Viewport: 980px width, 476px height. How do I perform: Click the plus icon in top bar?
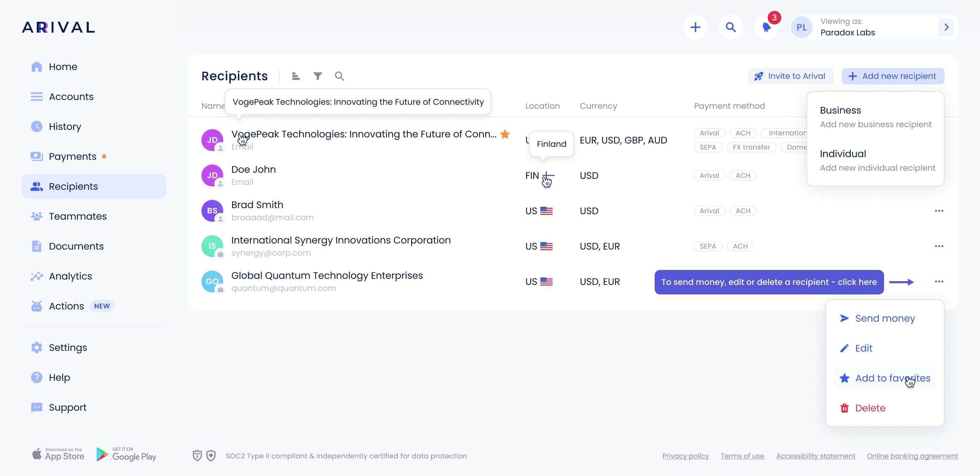(x=695, y=28)
